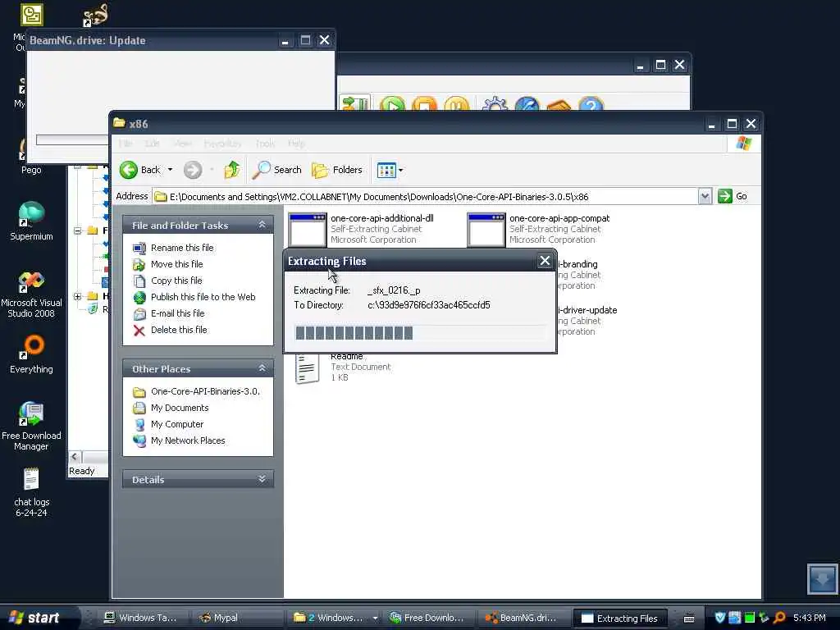The height and width of the screenshot is (630, 840).
Task: Open Favorites menu in x86 window
Action: (222, 144)
